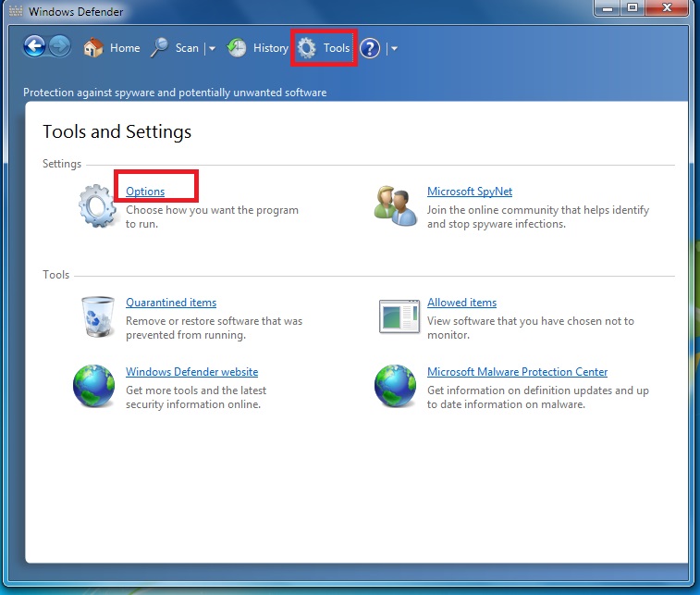
Task: Open the History page label
Action: point(271,48)
